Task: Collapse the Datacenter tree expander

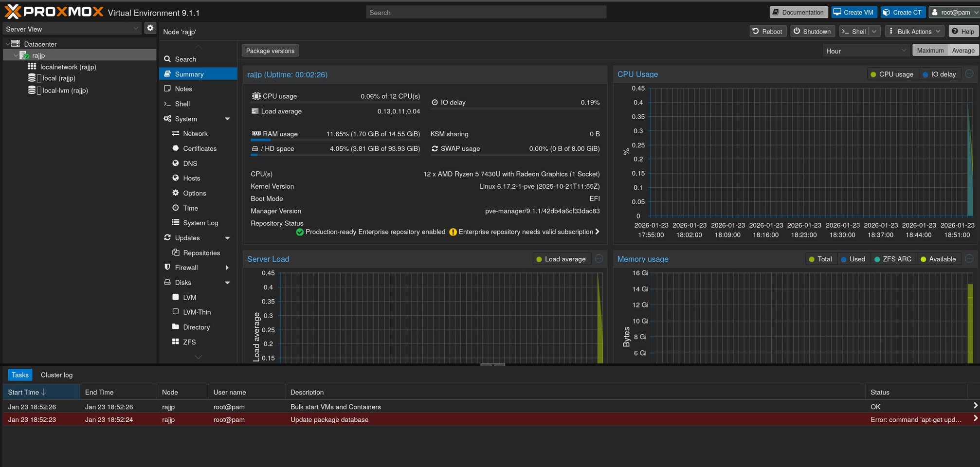Action: 7,44
